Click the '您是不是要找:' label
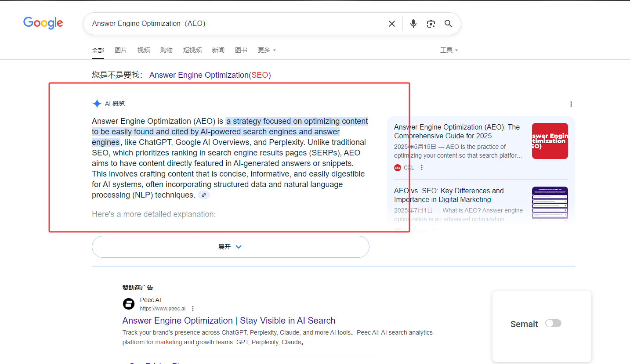This screenshot has width=630, height=364. click(x=118, y=75)
